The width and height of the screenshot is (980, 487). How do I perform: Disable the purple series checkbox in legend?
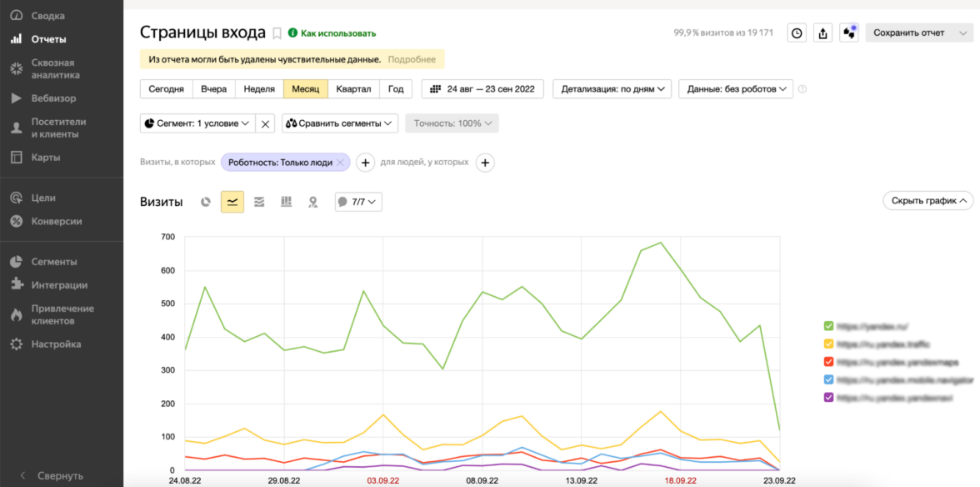coord(828,398)
